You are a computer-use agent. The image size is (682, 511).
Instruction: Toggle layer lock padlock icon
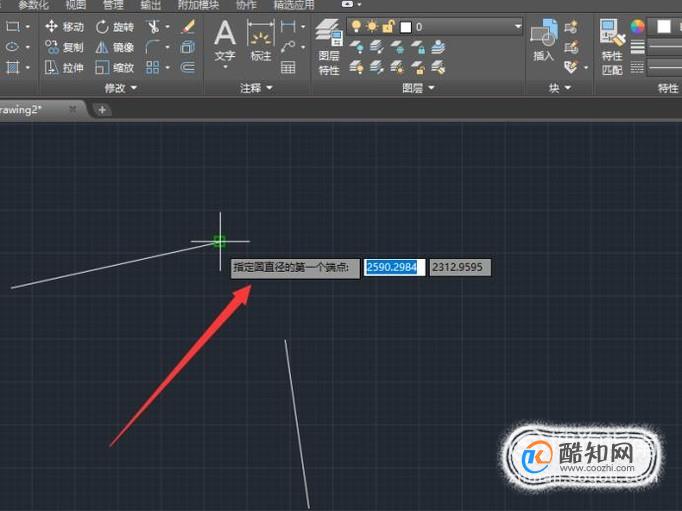[388, 27]
